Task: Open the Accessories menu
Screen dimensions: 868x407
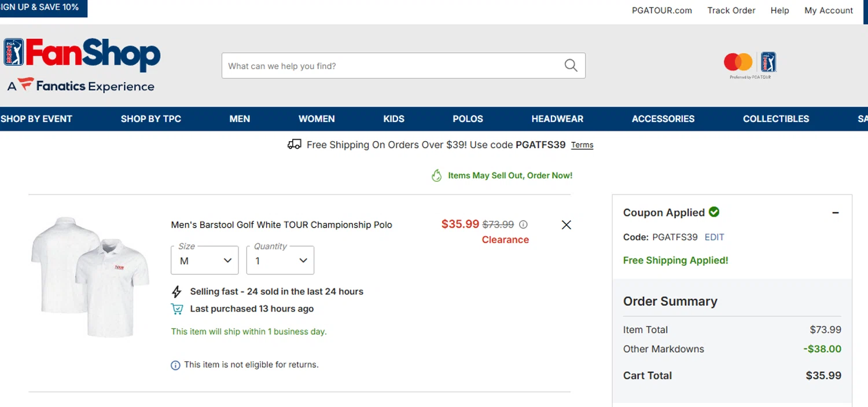Action: point(663,119)
